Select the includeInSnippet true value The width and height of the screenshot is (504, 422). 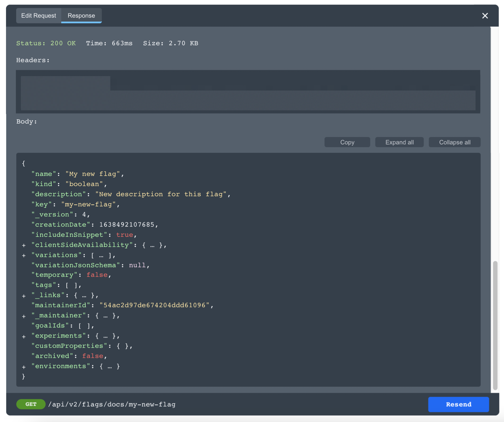[125, 235]
